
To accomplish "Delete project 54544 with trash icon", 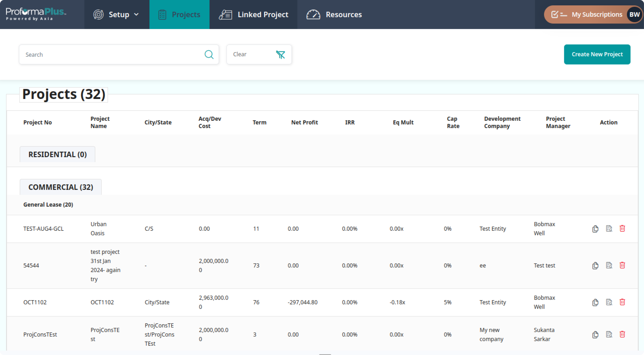I will coord(622,265).
